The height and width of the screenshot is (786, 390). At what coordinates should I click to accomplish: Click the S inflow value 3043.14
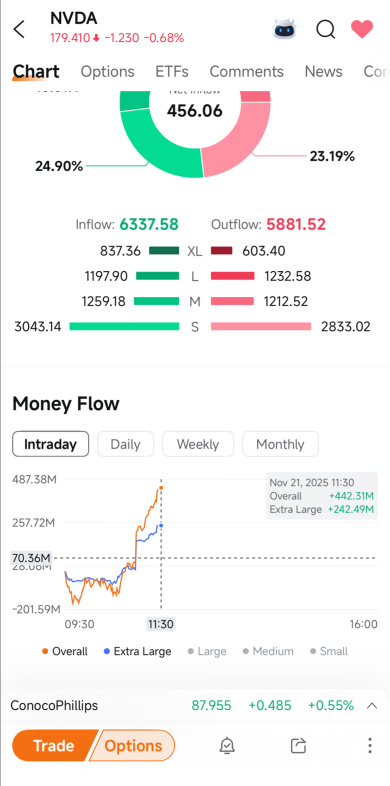pyautogui.click(x=38, y=327)
